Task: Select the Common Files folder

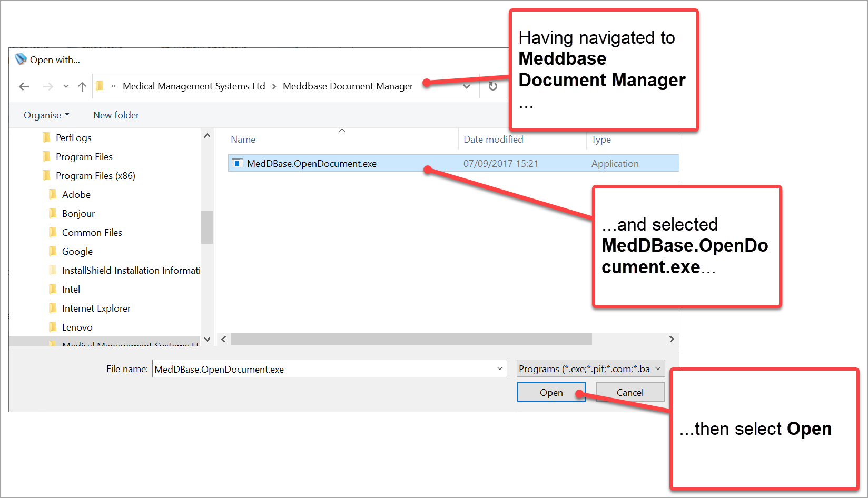Action: 92,233
